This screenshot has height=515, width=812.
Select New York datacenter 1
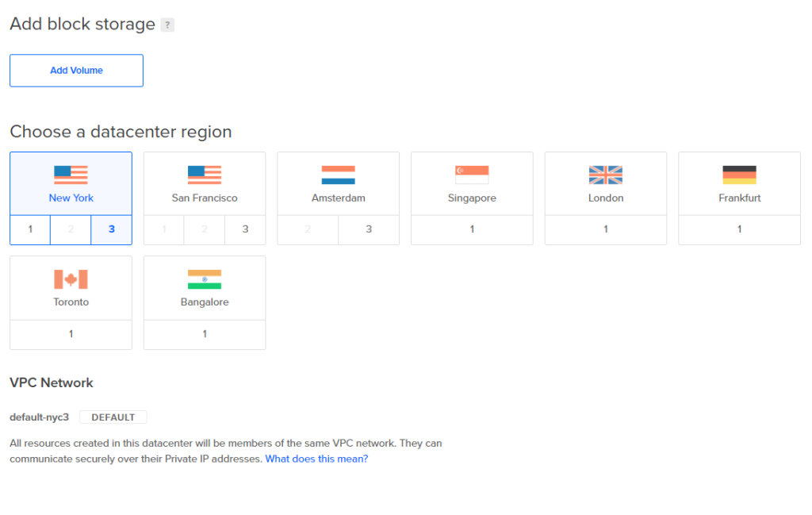(x=30, y=229)
